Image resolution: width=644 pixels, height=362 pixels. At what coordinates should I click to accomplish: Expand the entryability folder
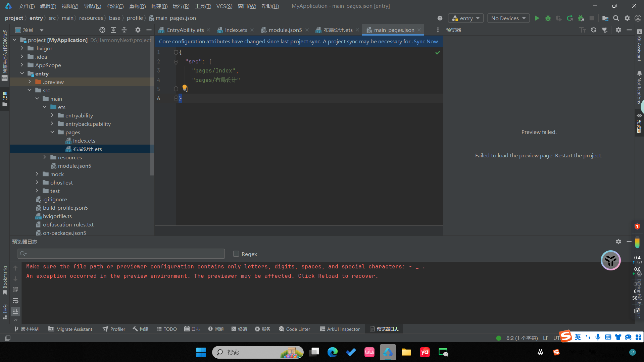52,115
